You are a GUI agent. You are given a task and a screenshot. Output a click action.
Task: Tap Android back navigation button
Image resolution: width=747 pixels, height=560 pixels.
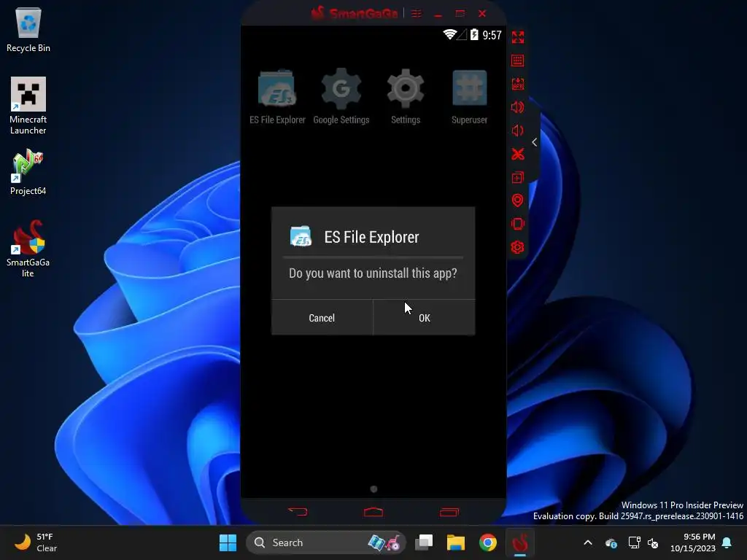[298, 512]
